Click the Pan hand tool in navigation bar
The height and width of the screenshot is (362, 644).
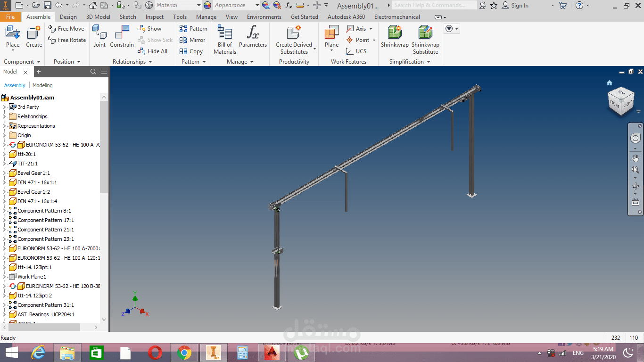(x=636, y=158)
